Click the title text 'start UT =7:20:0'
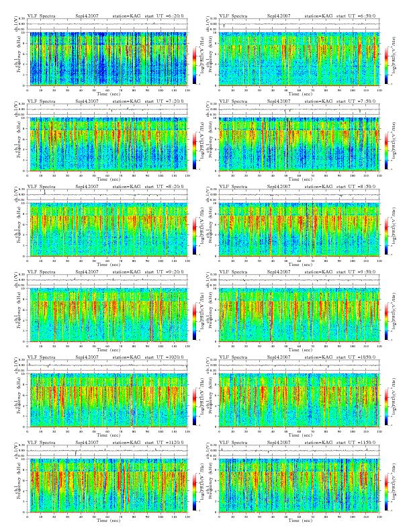Viewport: 411px width, 532px height. tap(164, 101)
